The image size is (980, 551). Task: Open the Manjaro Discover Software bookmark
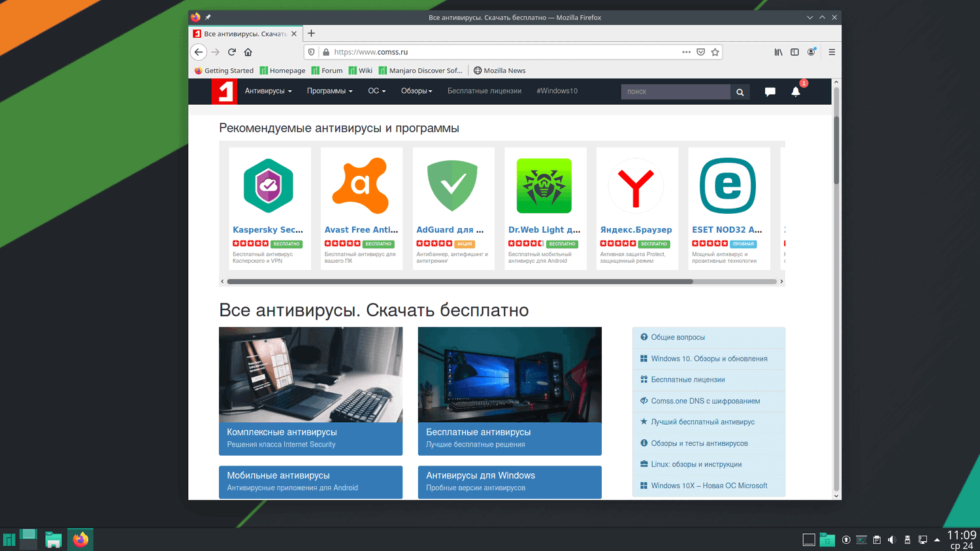pyautogui.click(x=421, y=71)
